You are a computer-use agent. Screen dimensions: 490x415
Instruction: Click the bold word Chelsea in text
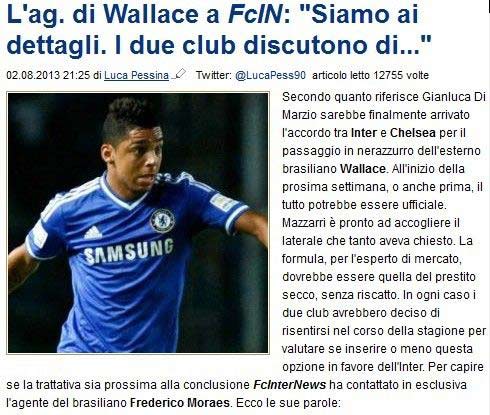click(x=413, y=133)
